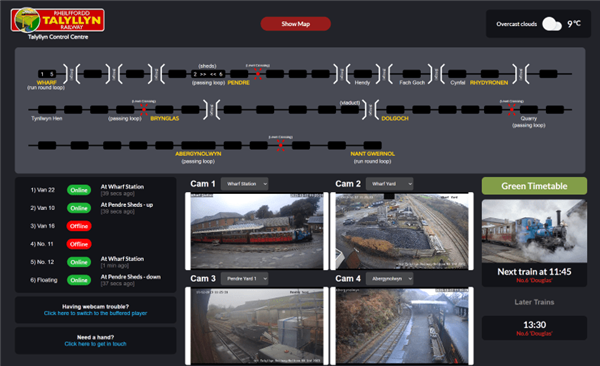The width and height of the screenshot is (600, 366).
Task: Select the 13:30 later train entry
Action: tap(534, 328)
